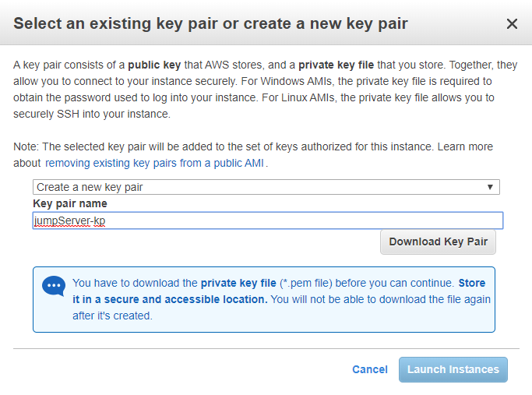The width and height of the screenshot is (532, 395).
Task: Click the speech bubble info icon
Action: pos(54,286)
